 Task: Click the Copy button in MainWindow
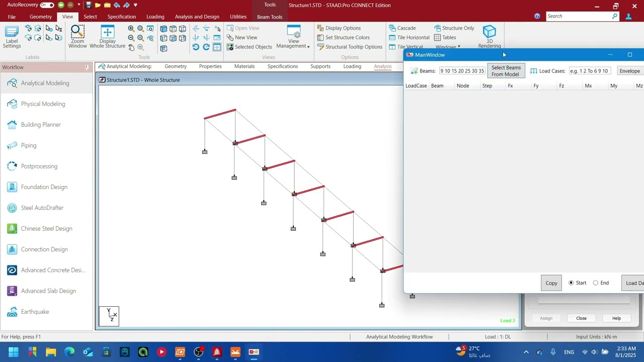click(551, 283)
